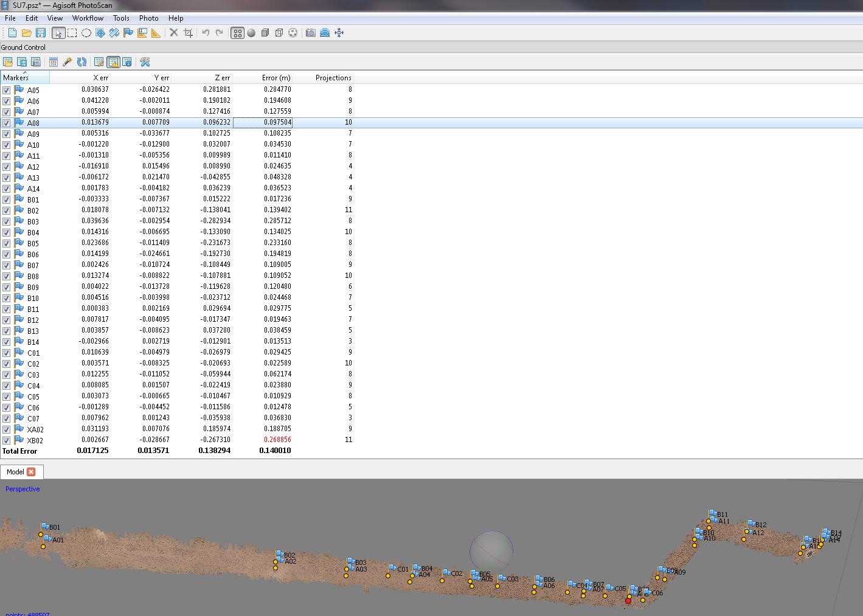Click the View Errors table icon
This screenshot has width=863, height=616.
[x=113, y=62]
